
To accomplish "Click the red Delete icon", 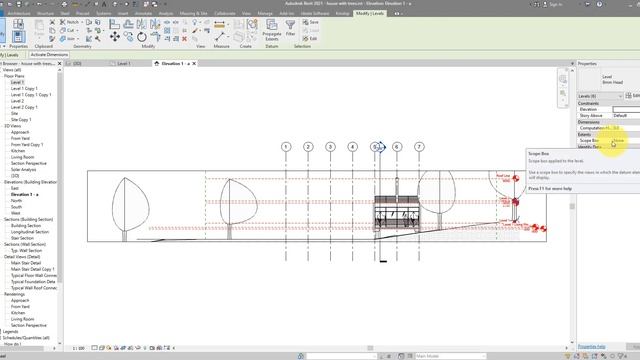I will (x=184, y=39).
